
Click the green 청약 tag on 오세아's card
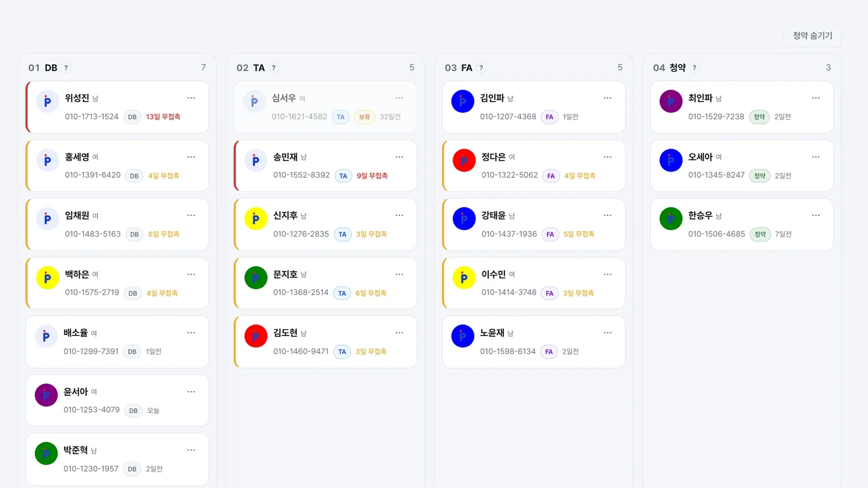click(x=759, y=176)
